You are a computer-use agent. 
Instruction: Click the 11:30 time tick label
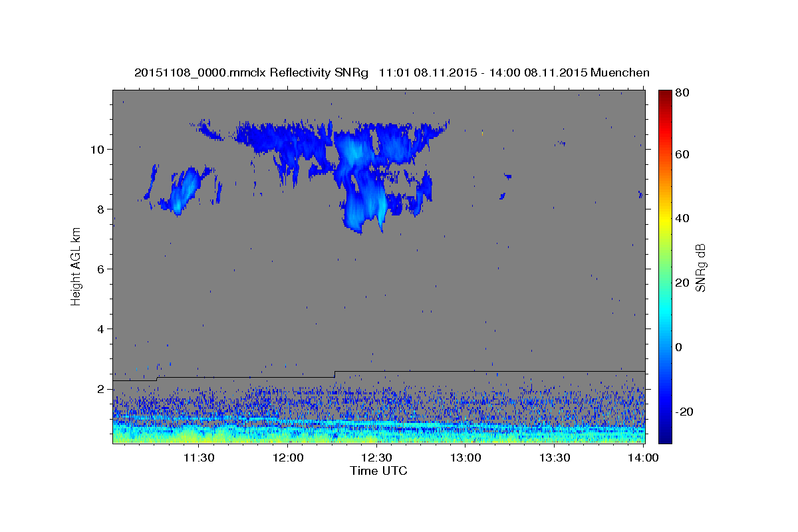(x=199, y=458)
